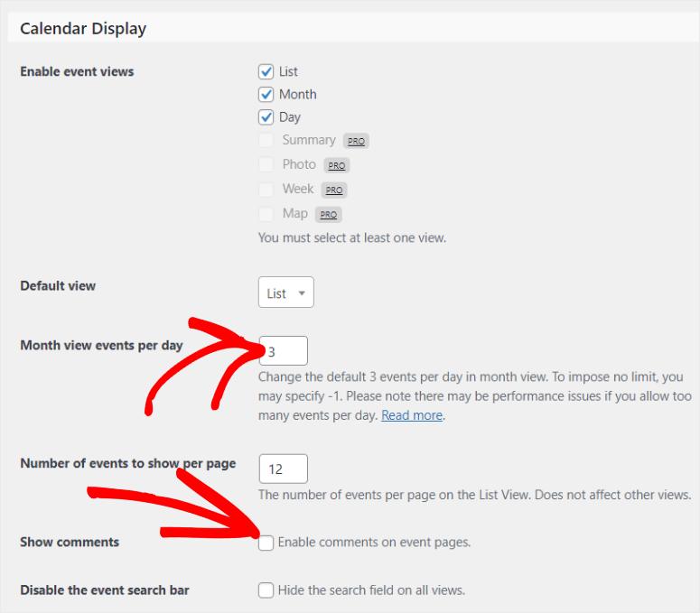
Task: Click the disabled Photo view checkbox
Action: [x=266, y=164]
